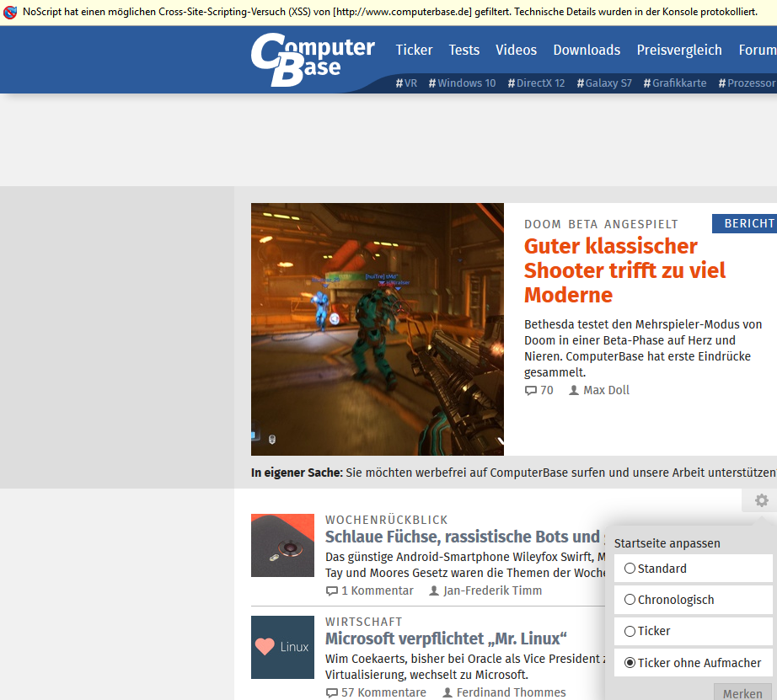Follow the #Windows 10 topic tag
777x700 pixels.
tap(463, 83)
